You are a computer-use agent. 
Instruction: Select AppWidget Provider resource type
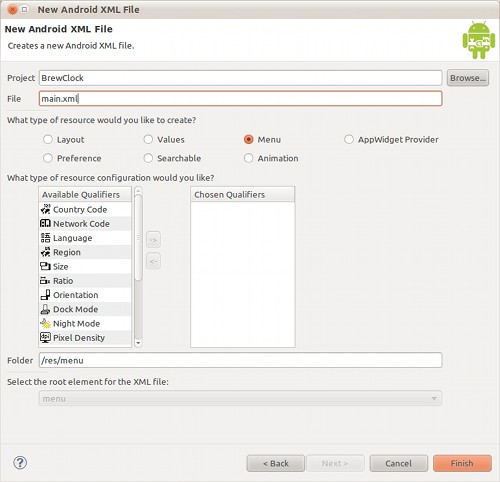[349, 139]
